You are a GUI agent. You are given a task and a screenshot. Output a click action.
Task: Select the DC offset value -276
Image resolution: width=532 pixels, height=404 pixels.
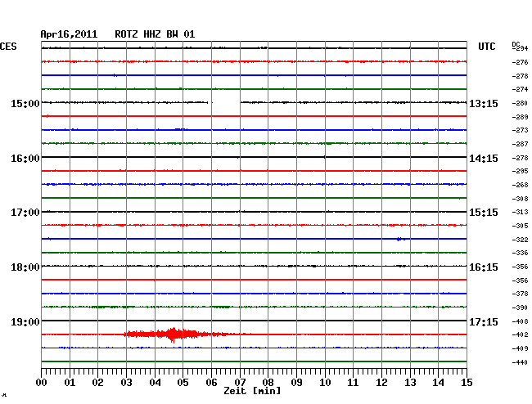click(x=520, y=62)
